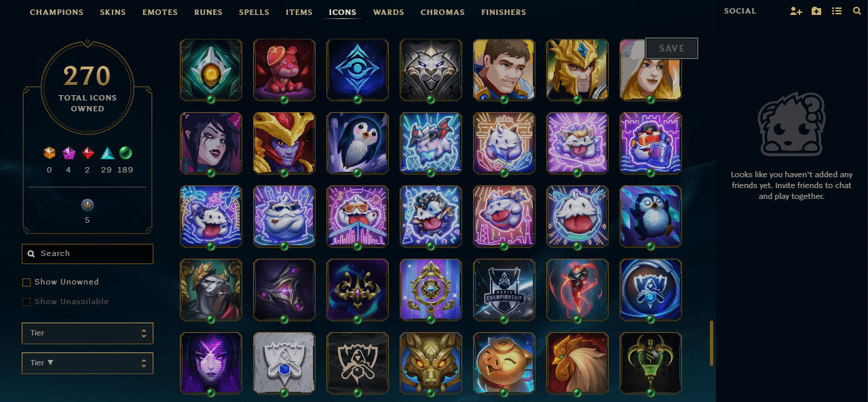The image size is (868, 402).
Task: Click the add friend icon
Action: click(796, 12)
